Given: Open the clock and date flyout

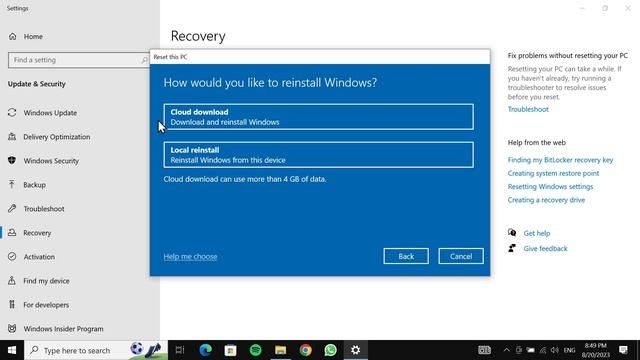Looking at the screenshot, I should coord(596,350).
